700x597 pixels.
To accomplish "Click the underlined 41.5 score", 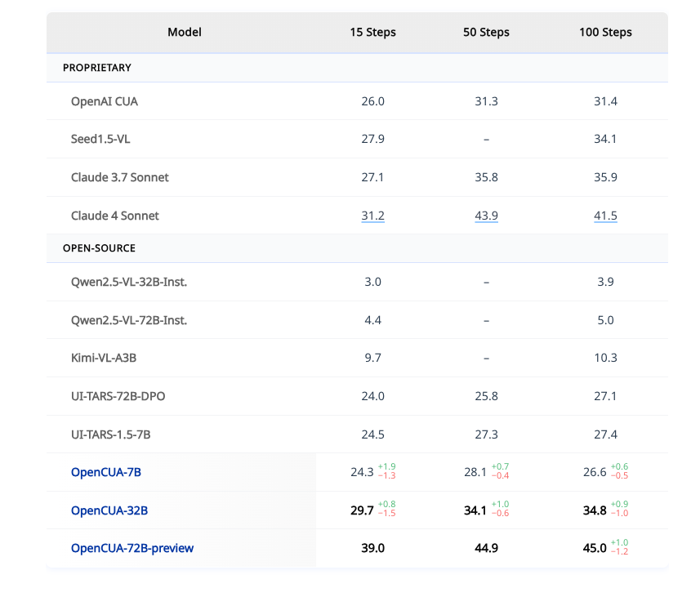I will point(605,216).
